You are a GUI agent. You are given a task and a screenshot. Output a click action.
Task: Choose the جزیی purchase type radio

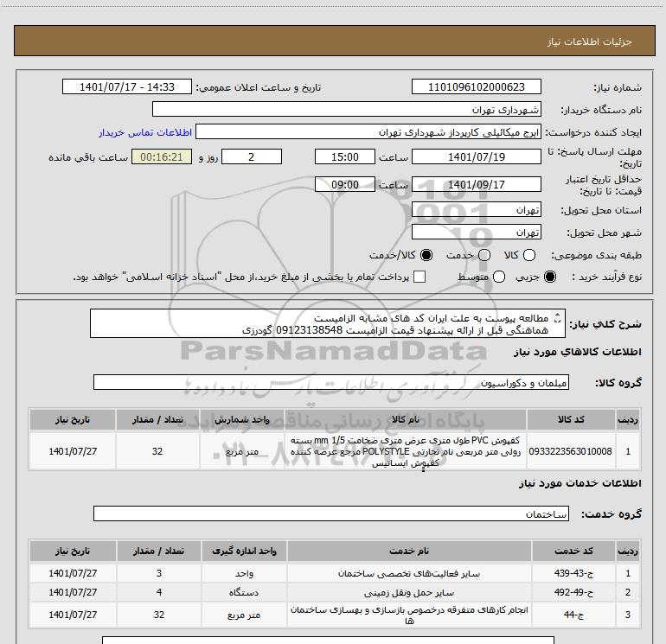[550, 277]
